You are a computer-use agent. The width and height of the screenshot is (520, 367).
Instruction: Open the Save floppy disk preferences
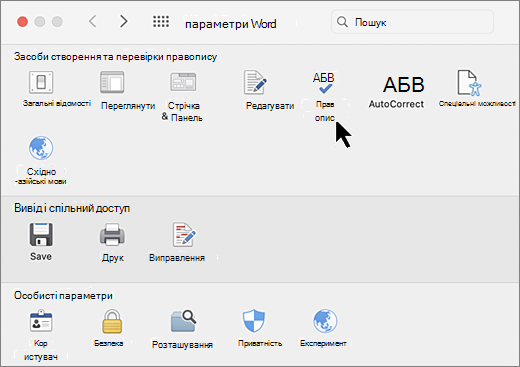click(x=41, y=235)
